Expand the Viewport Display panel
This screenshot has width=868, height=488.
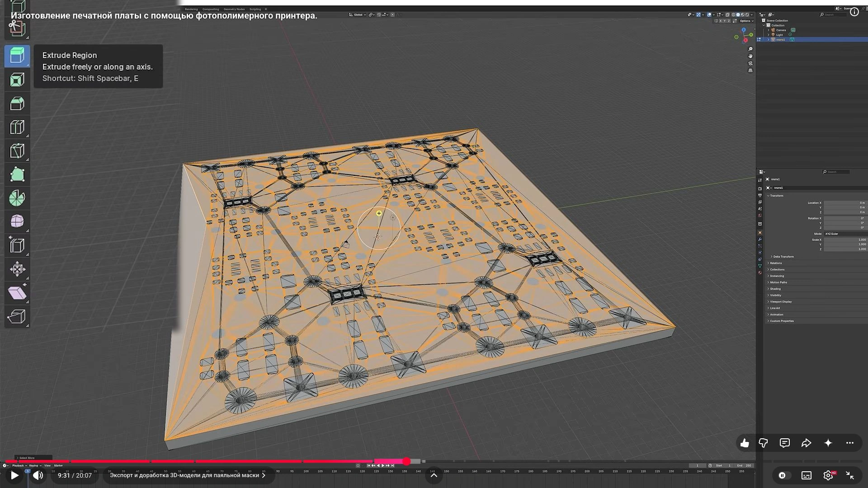click(x=781, y=302)
